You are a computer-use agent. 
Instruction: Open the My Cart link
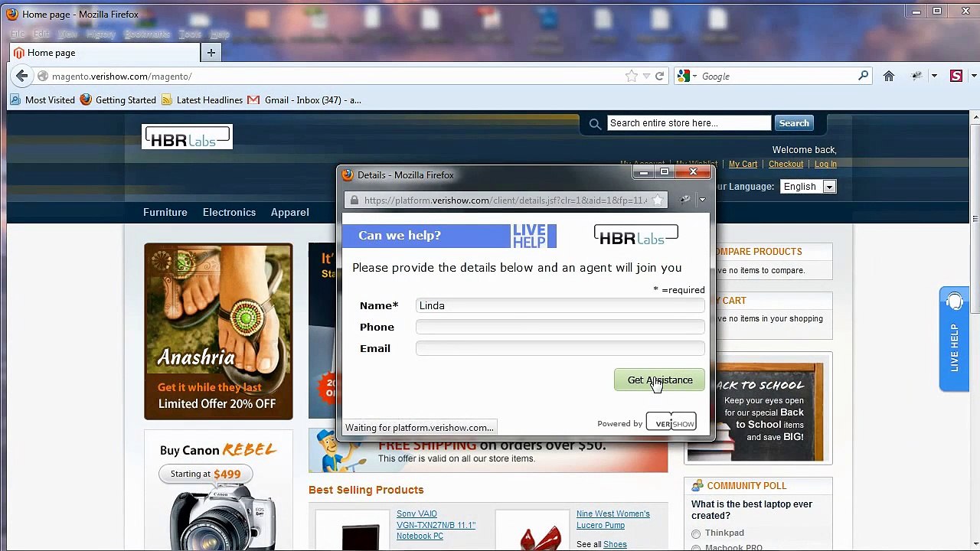[x=743, y=164]
